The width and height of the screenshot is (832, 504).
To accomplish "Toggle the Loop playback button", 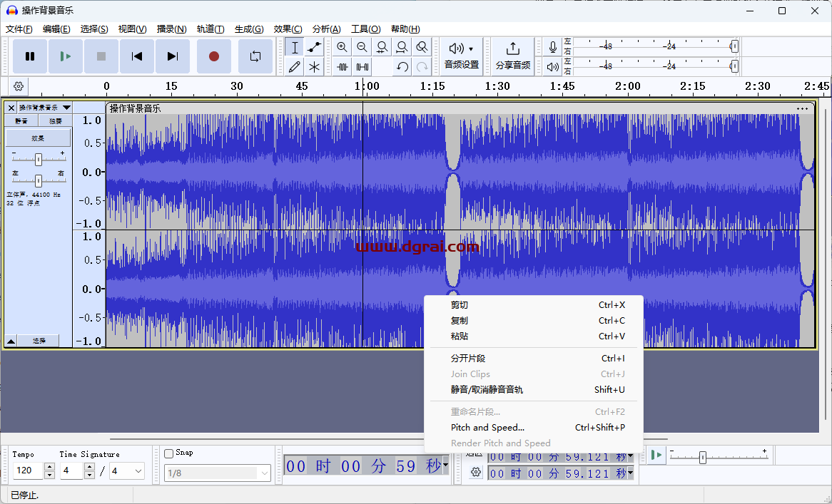I will (x=255, y=56).
